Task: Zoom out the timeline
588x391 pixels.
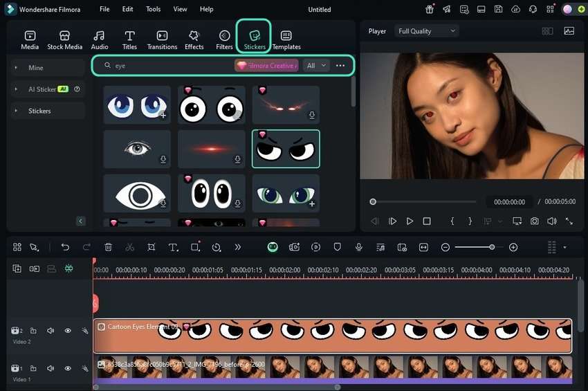Action: (445, 247)
